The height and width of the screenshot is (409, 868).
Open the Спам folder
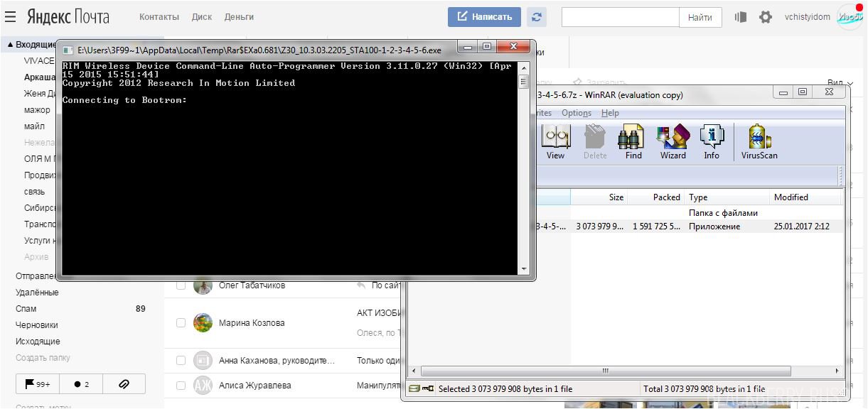26,309
